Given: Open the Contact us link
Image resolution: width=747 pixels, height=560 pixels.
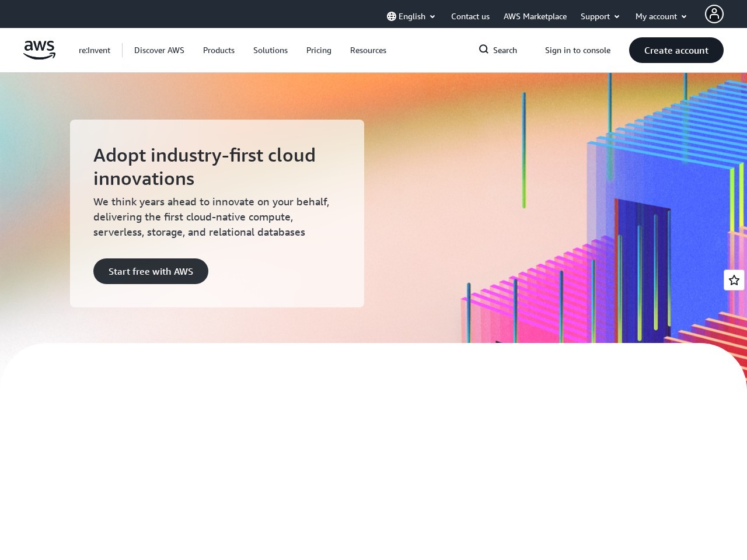Looking at the screenshot, I should 470,16.
